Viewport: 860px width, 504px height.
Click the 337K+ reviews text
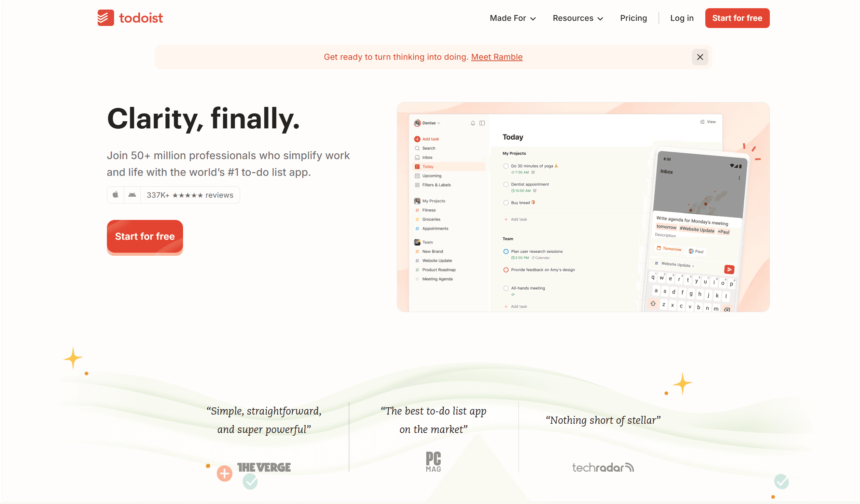click(x=190, y=195)
